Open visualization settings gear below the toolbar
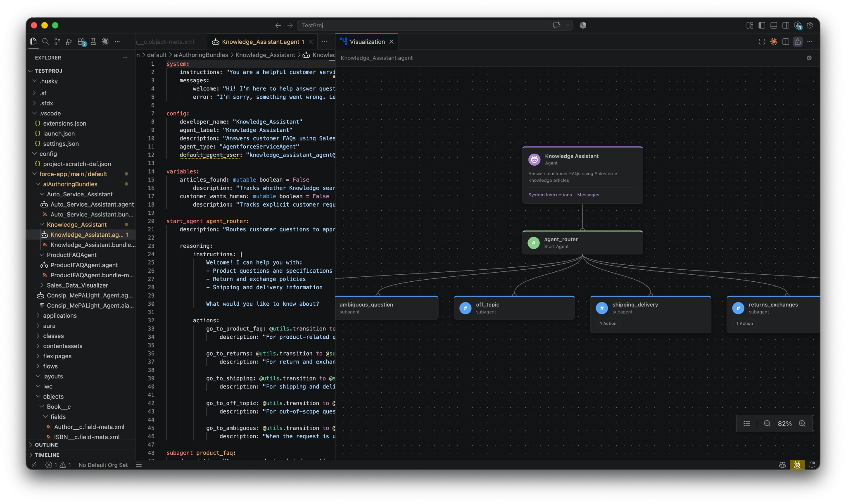Image resolution: width=846 pixels, height=504 pixels. point(809,58)
